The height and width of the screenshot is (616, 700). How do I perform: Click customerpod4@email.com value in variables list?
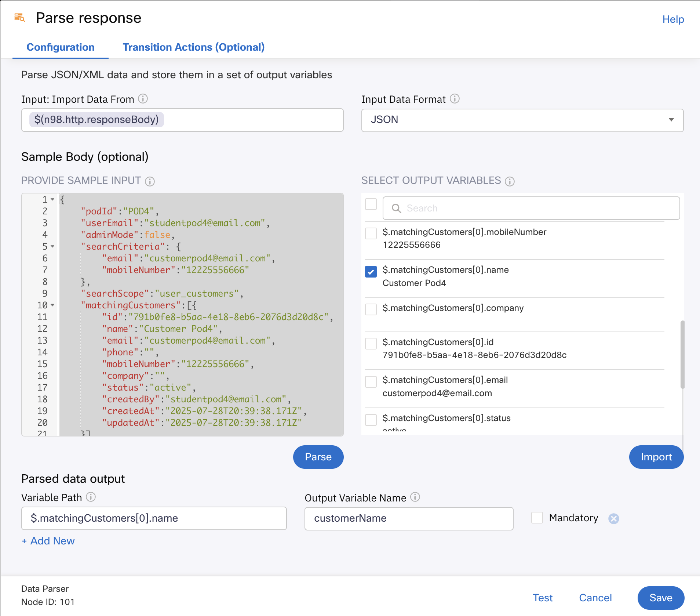(x=437, y=393)
